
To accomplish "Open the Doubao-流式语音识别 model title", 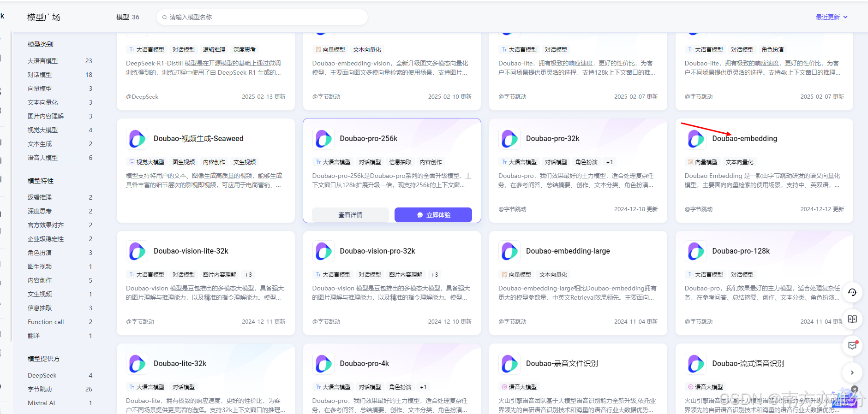I will (748, 363).
